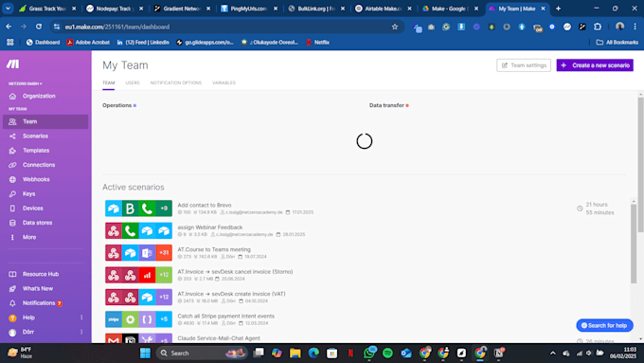Open the assign Webinar Feedback scenario

210,227
